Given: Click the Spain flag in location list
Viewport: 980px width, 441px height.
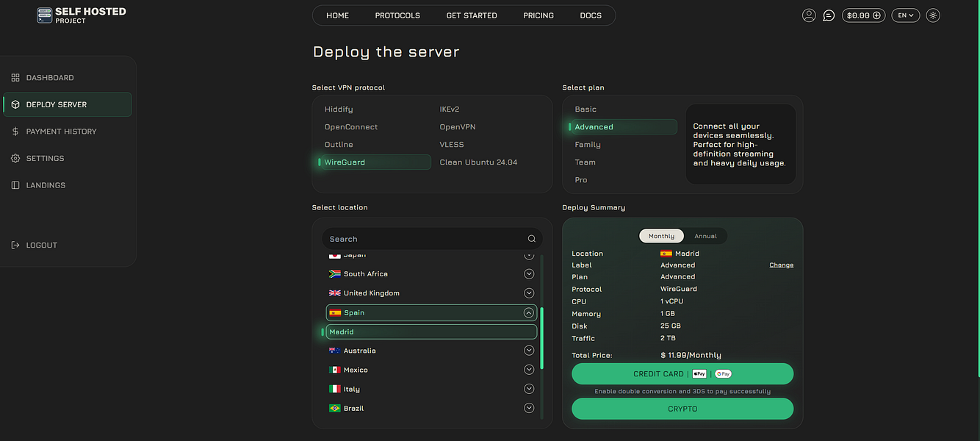Looking at the screenshot, I should click(335, 313).
